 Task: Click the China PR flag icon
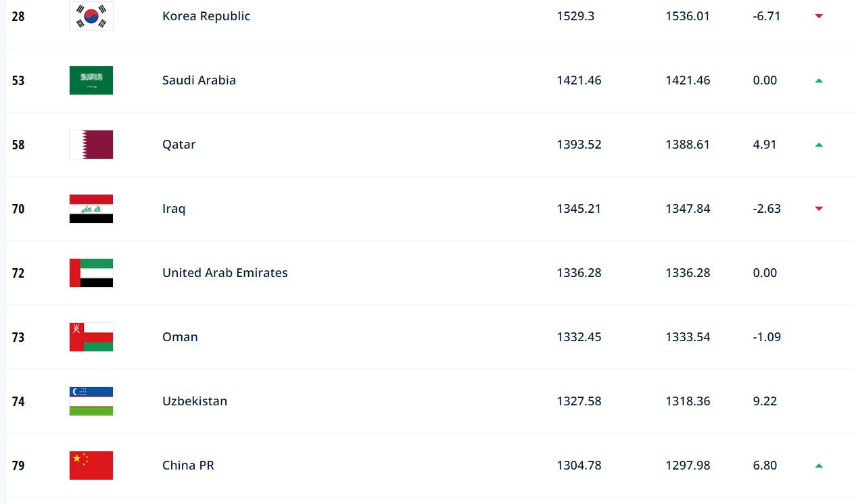point(91,465)
